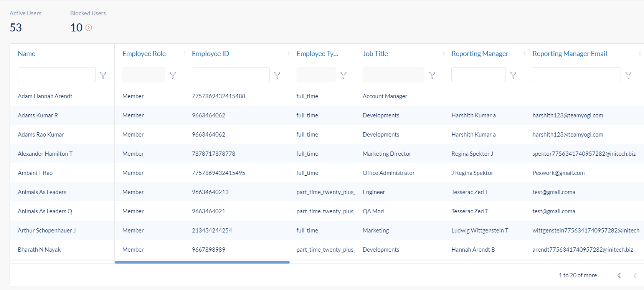Click the arendt7756341740957282@initech.biz email
The height and width of the screenshot is (290, 644).
pyautogui.click(x=583, y=250)
